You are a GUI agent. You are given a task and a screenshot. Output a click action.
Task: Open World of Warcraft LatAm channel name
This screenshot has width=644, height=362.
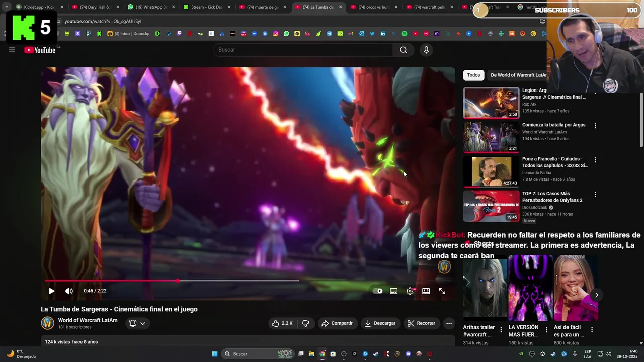pos(88,320)
